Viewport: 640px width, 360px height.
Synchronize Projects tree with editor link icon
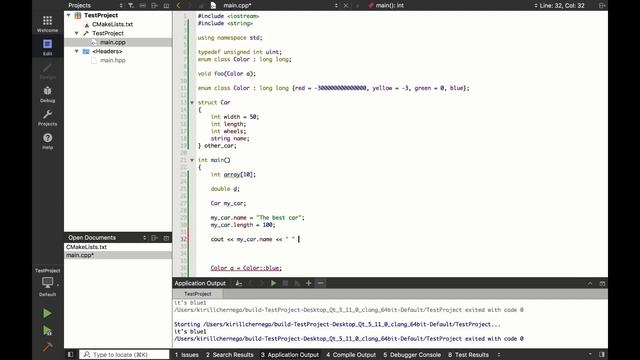point(142,5)
